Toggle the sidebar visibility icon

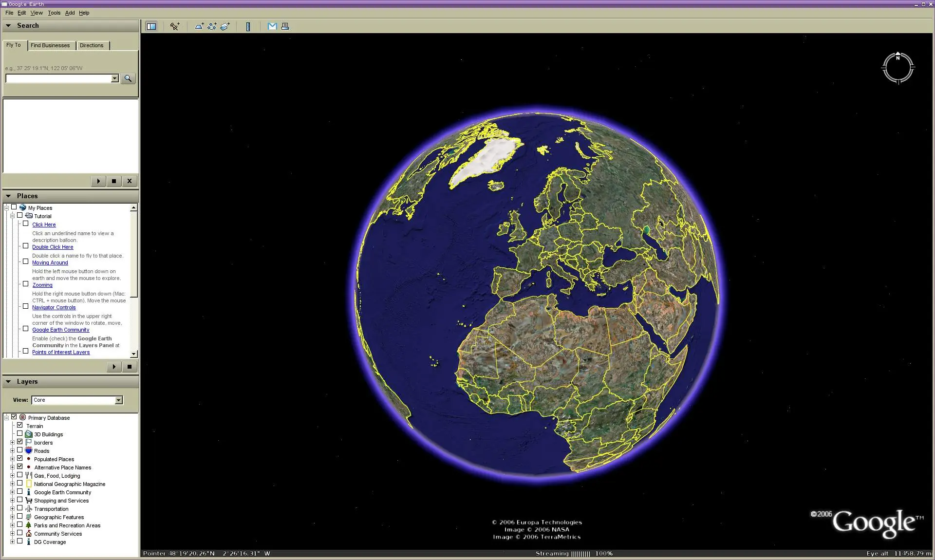pyautogui.click(x=151, y=26)
